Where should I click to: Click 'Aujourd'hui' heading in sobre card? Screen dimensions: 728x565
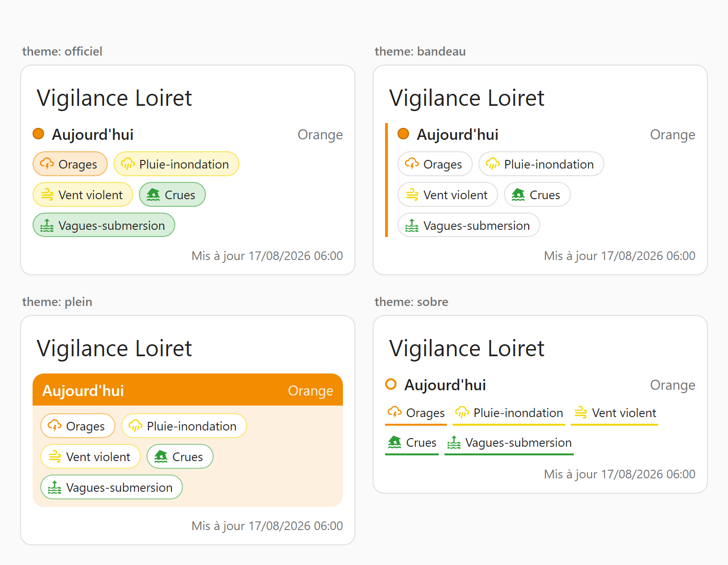pos(445,385)
